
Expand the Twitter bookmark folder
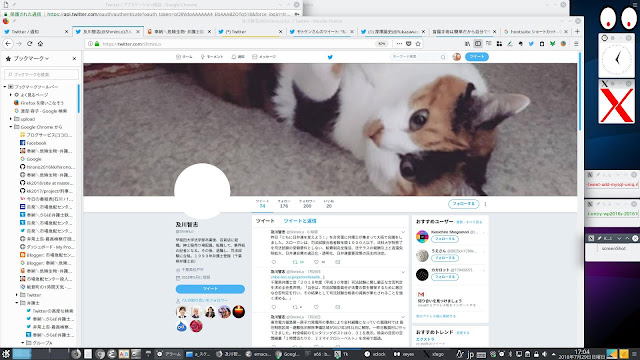click(x=17, y=295)
